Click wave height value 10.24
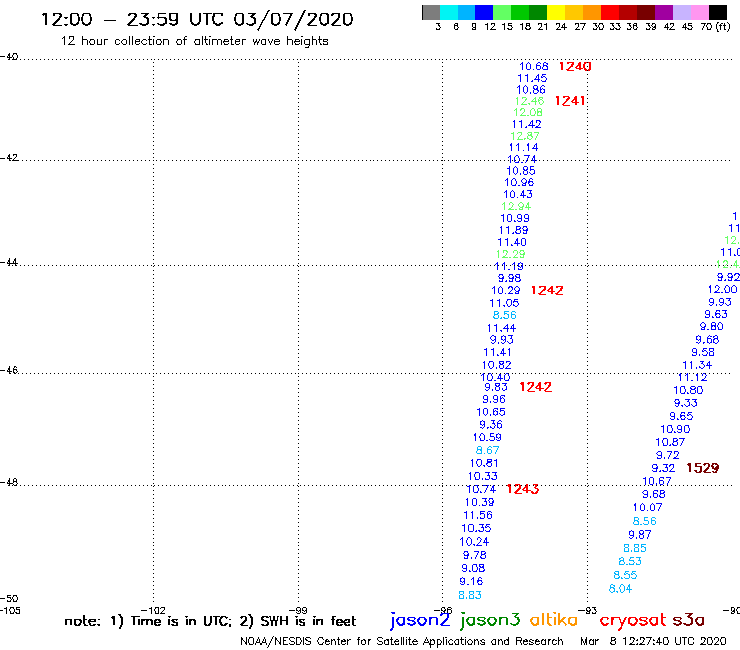Viewport: 740px width, 650px height. coord(474,542)
